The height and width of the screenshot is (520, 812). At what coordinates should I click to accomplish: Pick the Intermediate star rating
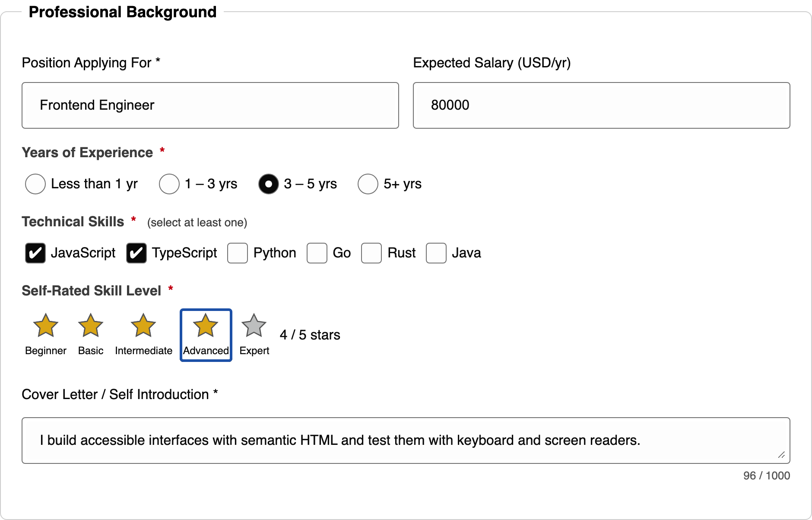[x=143, y=326]
